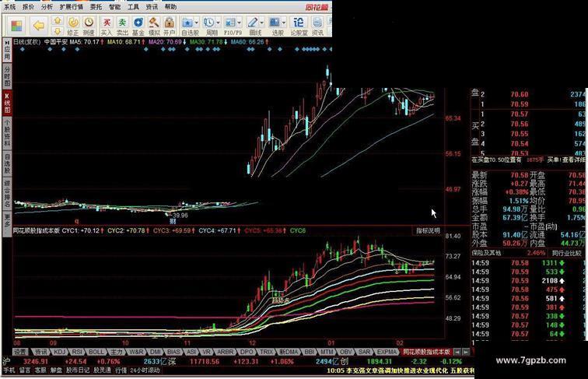Open the 智能 menu

coord(115,7)
